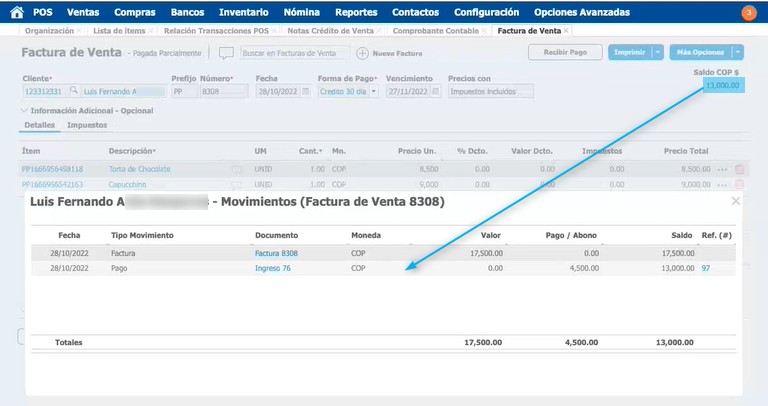The width and height of the screenshot is (768, 406).
Task: Click the client search magnifier icon
Action: click(x=74, y=91)
